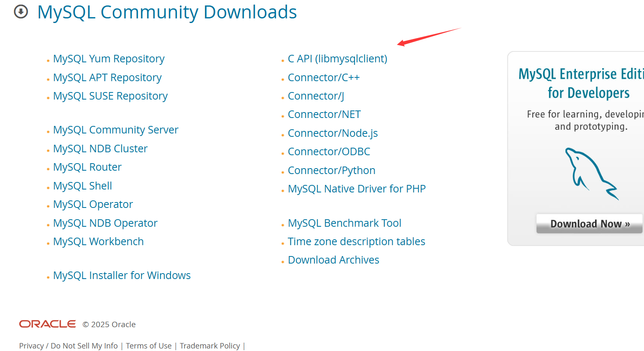Go to MySQL Community Server downloads
This screenshot has width=644, height=351.
point(116,130)
